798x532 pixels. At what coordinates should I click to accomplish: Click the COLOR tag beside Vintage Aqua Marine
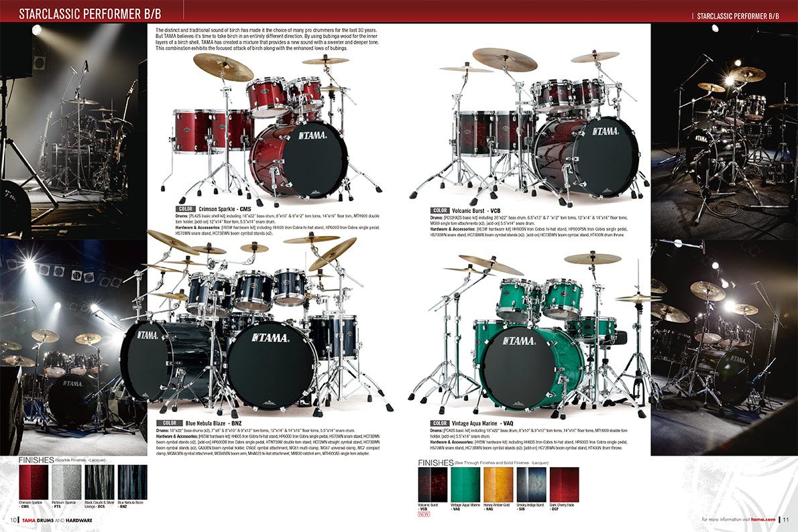[440, 423]
